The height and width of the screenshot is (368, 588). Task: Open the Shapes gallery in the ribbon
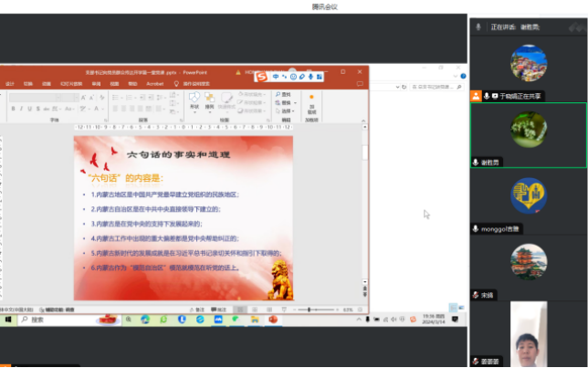click(x=194, y=100)
